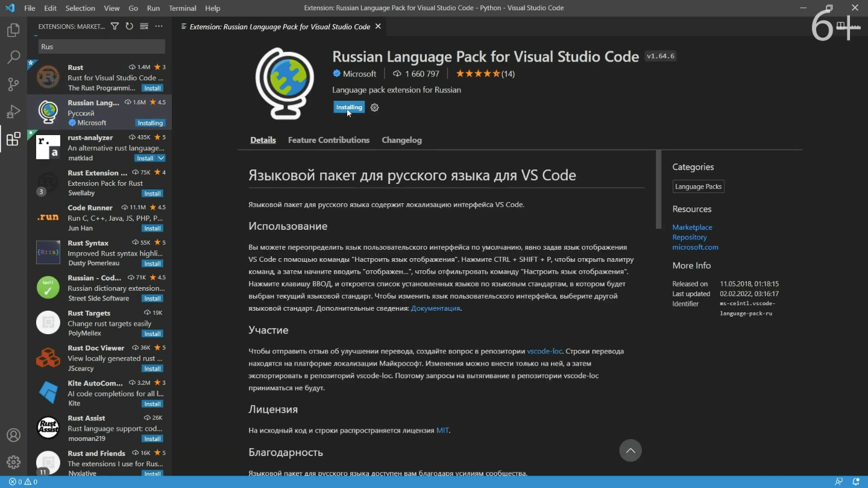Click errors and warnings status bar indicator

click(x=23, y=482)
